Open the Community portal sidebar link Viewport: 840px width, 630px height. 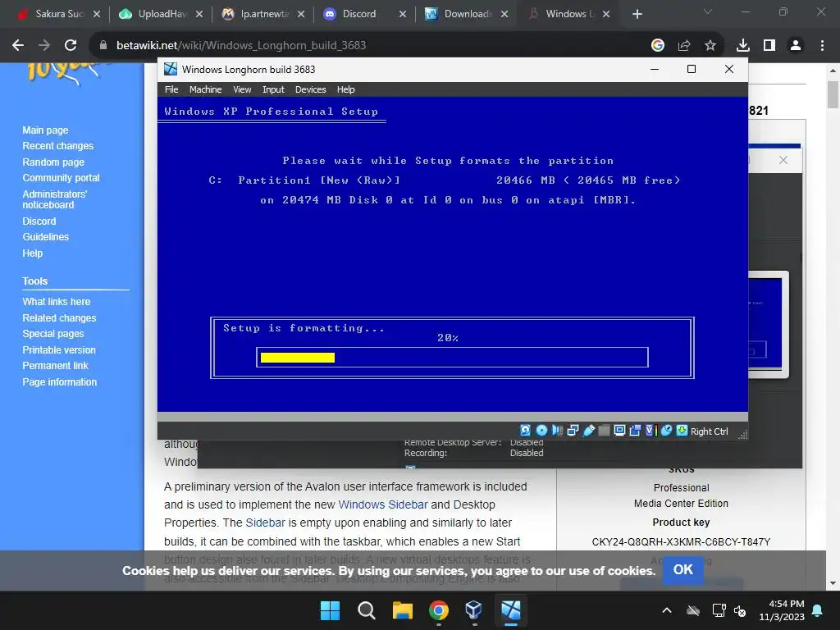pyautogui.click(x=61, y=178)
